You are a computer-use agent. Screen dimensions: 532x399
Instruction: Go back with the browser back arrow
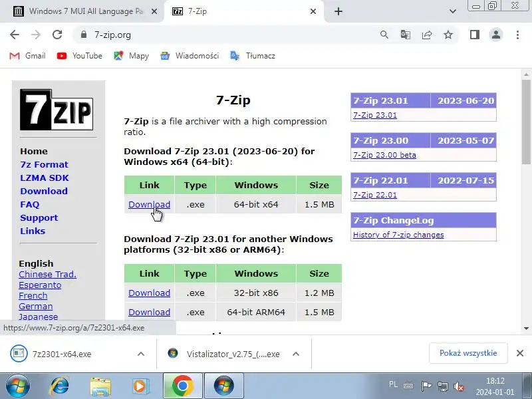15,35
